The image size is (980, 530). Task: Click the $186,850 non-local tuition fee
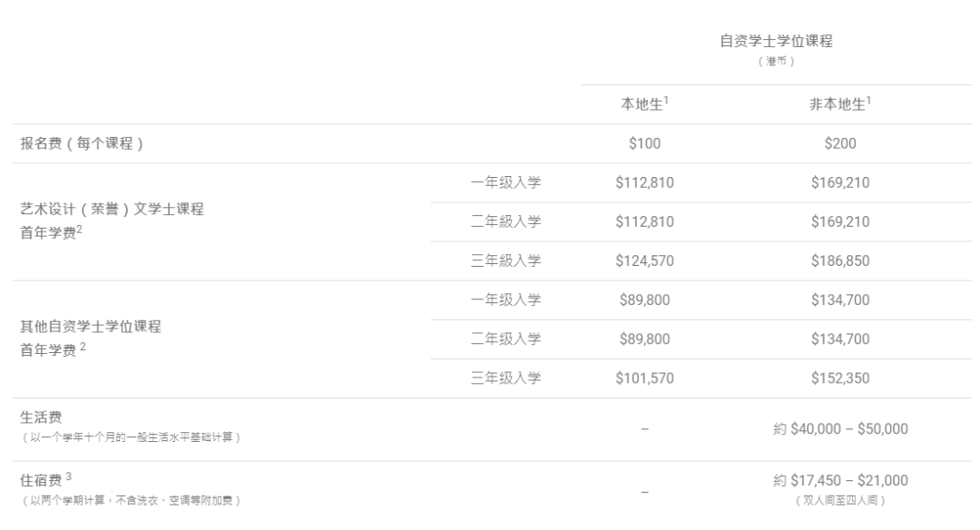(x=841, y=260)
